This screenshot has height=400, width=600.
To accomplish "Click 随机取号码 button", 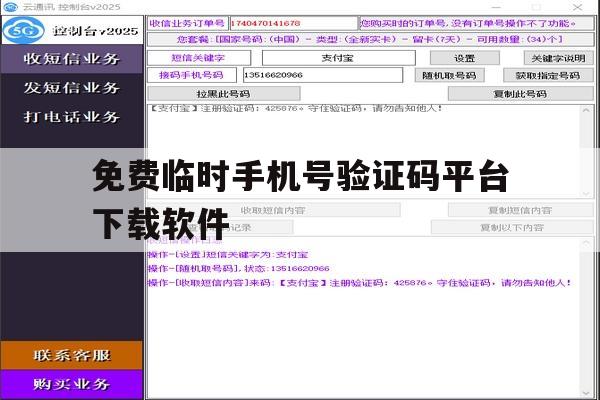I will point(450,75).
